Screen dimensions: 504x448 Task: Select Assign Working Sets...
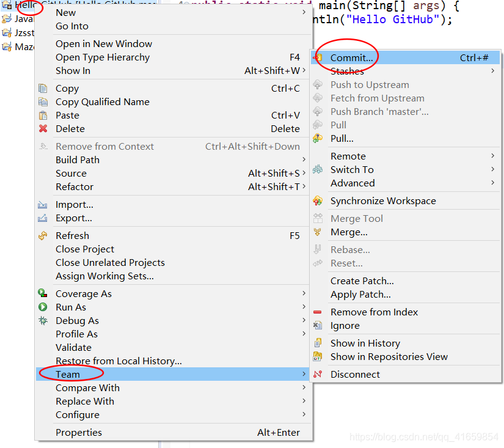click(172, 276)
